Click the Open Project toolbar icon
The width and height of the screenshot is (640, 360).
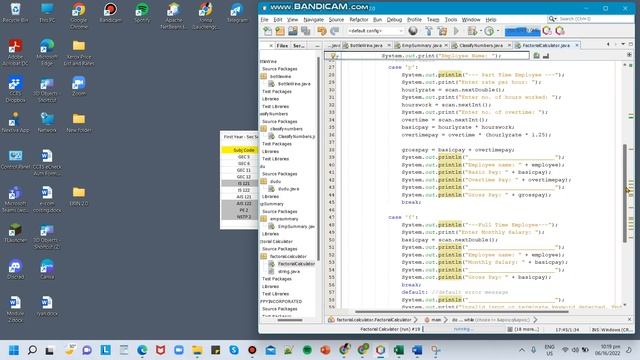293,31
